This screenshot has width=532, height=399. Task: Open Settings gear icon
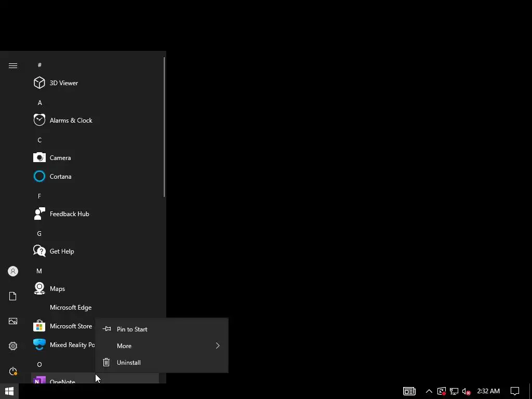(x=13, y=345)
